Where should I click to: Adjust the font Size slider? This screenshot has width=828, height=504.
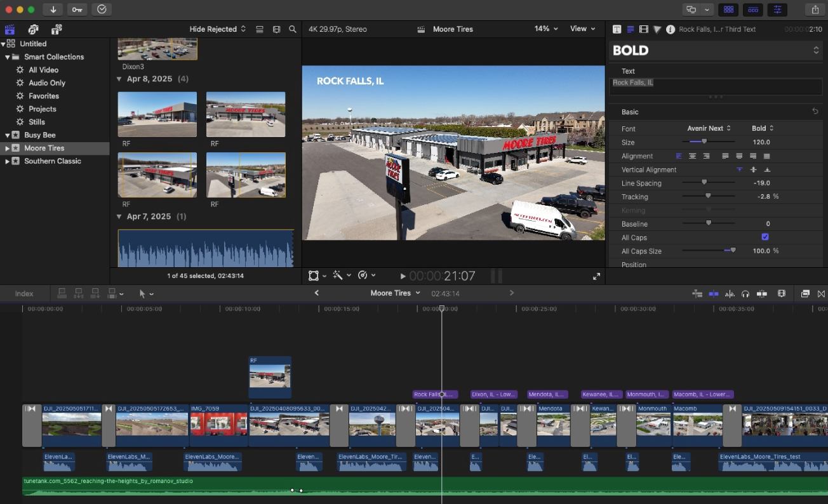pos(704,142)
